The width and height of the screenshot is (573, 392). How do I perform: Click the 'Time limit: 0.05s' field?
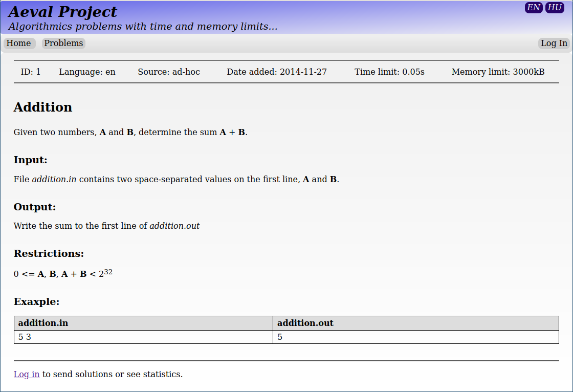click(x=389, y=72)
